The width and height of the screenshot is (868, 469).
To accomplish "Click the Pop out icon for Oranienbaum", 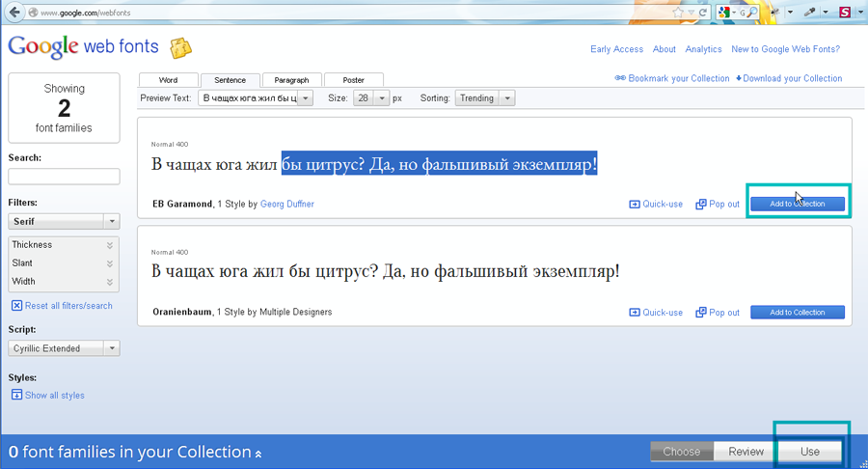I will click(701, 313).
